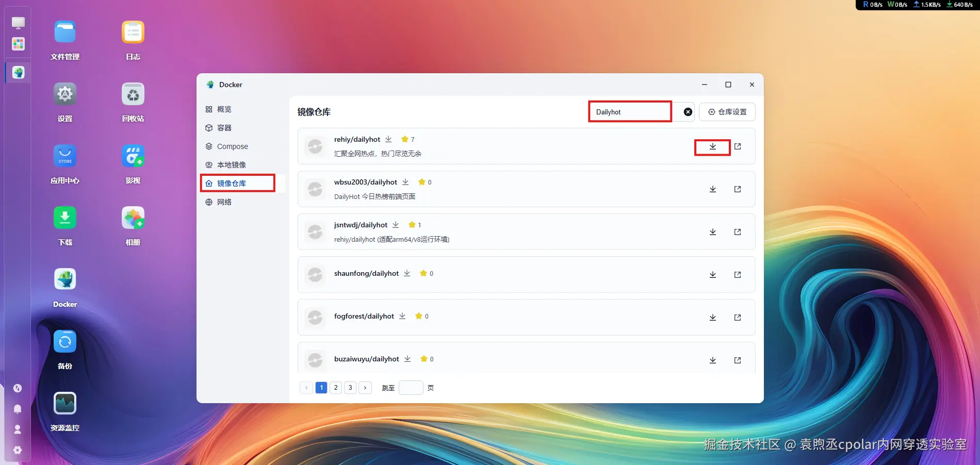980x465 pixels.
Task: Open the Docker desktop shortcut
Action: [65, 287]
